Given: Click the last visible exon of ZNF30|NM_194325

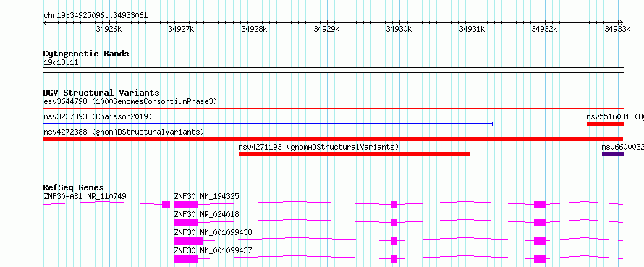Looking at the screenshot, I should [540, 205].
